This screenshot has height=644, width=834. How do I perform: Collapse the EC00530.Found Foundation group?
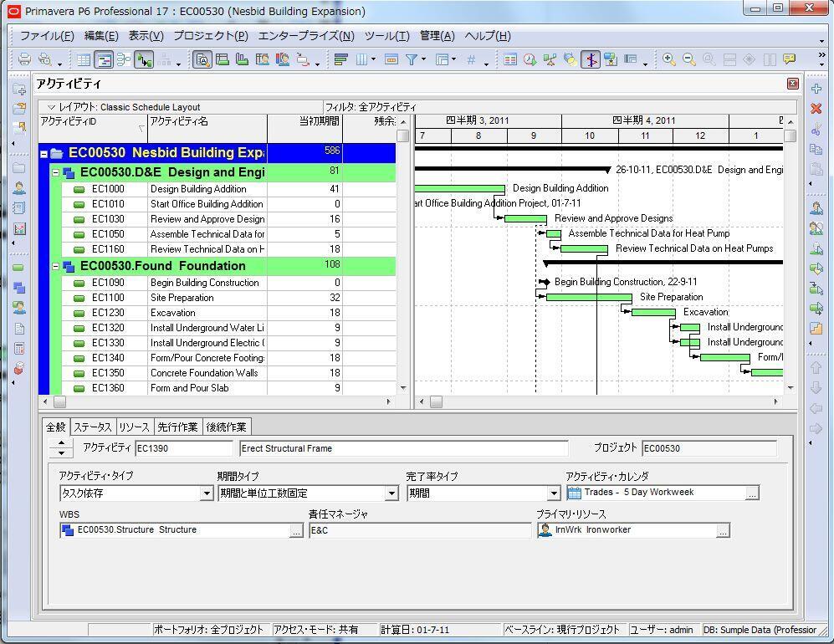coord(55,266)
